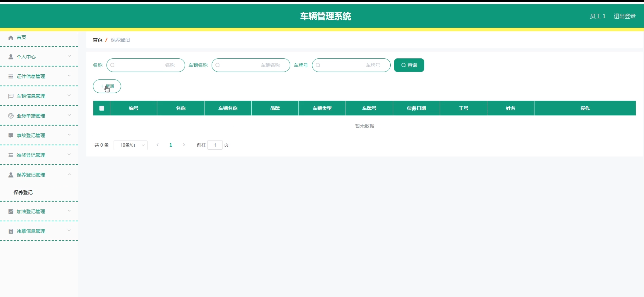The width and height of the screenshot is (644, 297).
Task: Click the search icon in 车牌号 field
Action: click(318, 65)
